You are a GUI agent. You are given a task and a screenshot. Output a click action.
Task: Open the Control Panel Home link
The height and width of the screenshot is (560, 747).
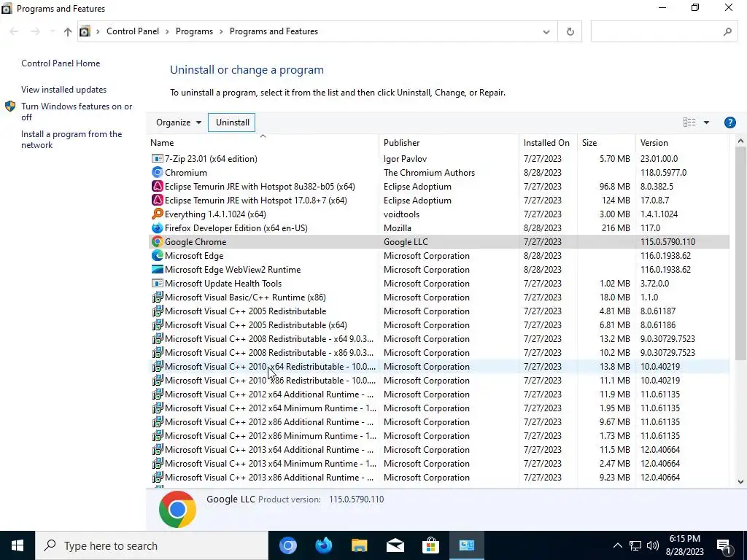pos(61,63)
